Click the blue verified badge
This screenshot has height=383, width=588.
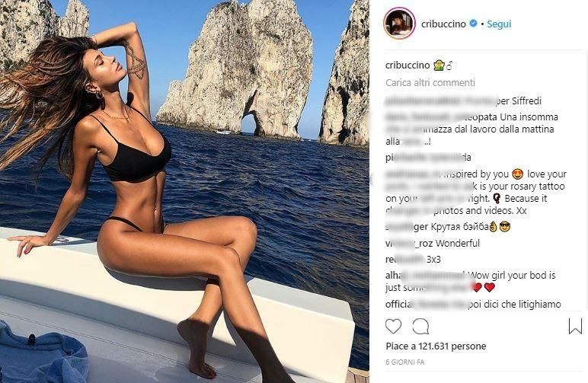point(473,24)
